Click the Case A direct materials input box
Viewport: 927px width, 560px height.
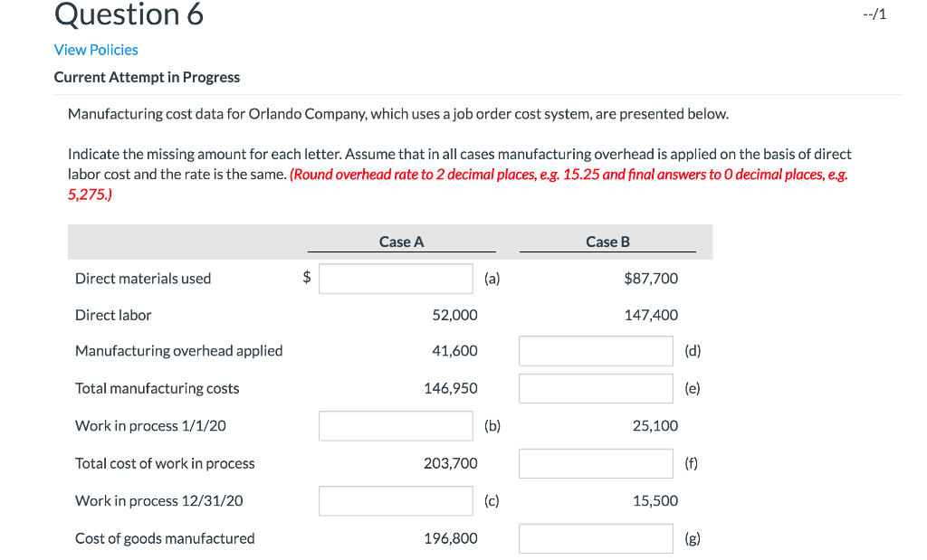[x=396, y=279]
